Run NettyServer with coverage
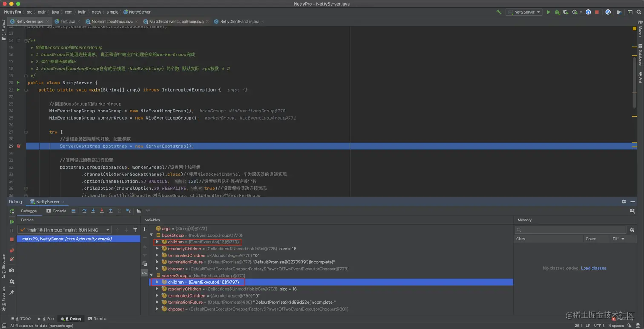 click(x=566, y=12)
